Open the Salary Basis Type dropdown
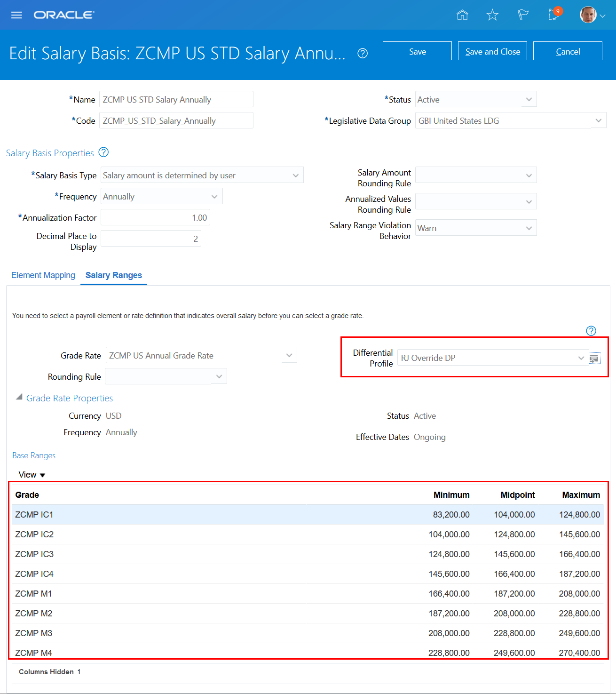This screenshot has width=616, height=694. pyautogui.click(x=202, y=175)
